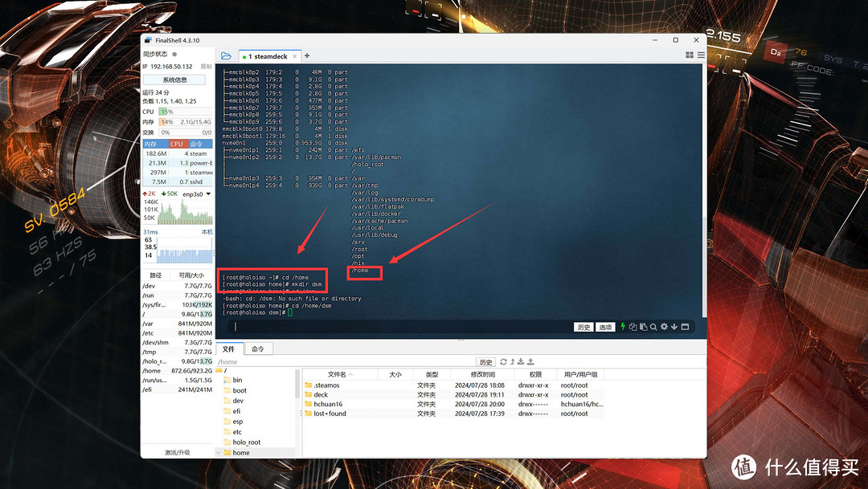Switch to grid layout view icon

[690, 55]
